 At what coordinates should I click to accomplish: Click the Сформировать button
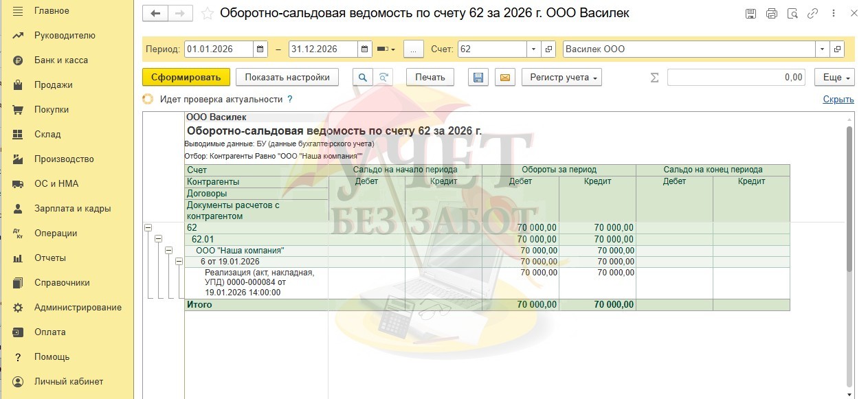[186, 78]
